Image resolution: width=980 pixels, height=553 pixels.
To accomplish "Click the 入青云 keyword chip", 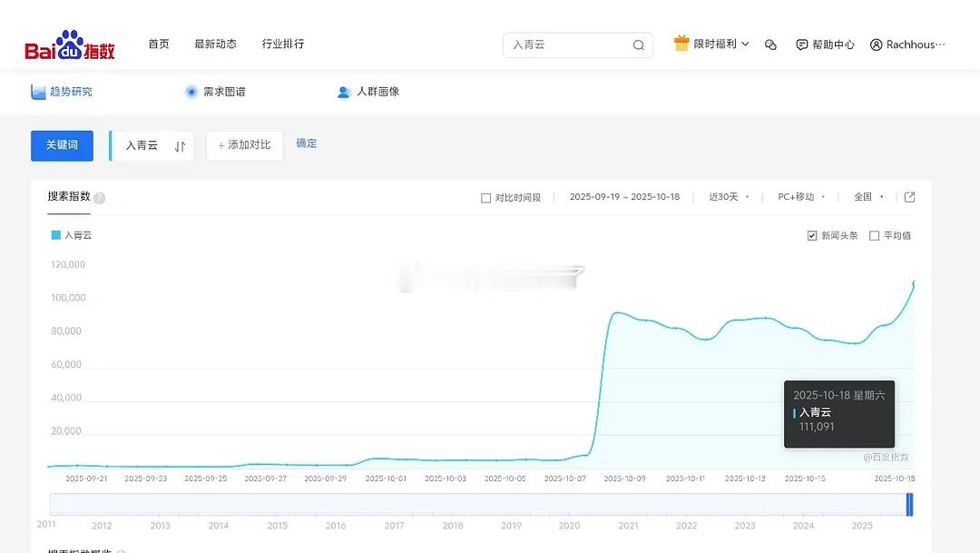I will click(x=152, y=146).
